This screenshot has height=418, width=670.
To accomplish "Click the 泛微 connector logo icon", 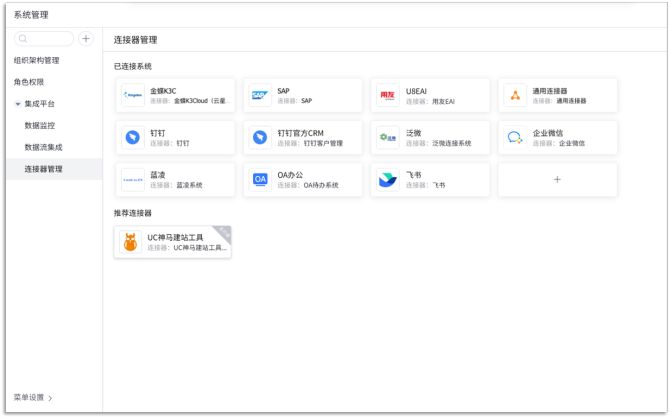I will pyautogui.click(x=388, y=138).
